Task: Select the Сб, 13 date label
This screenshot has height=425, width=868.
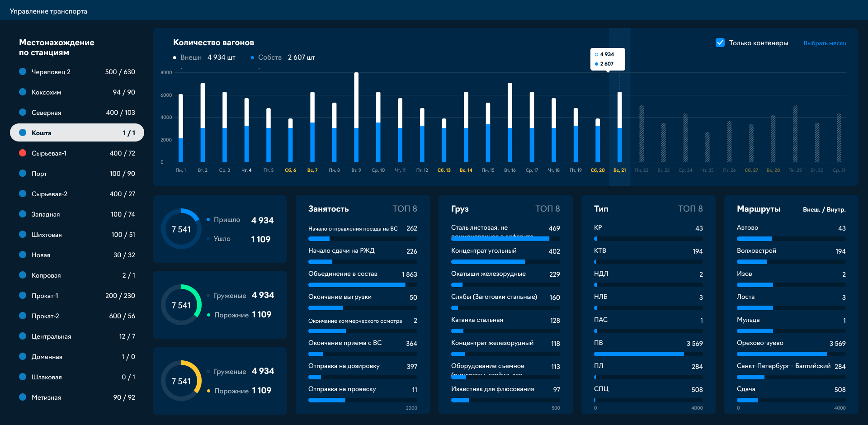Action: coord(444,170)
